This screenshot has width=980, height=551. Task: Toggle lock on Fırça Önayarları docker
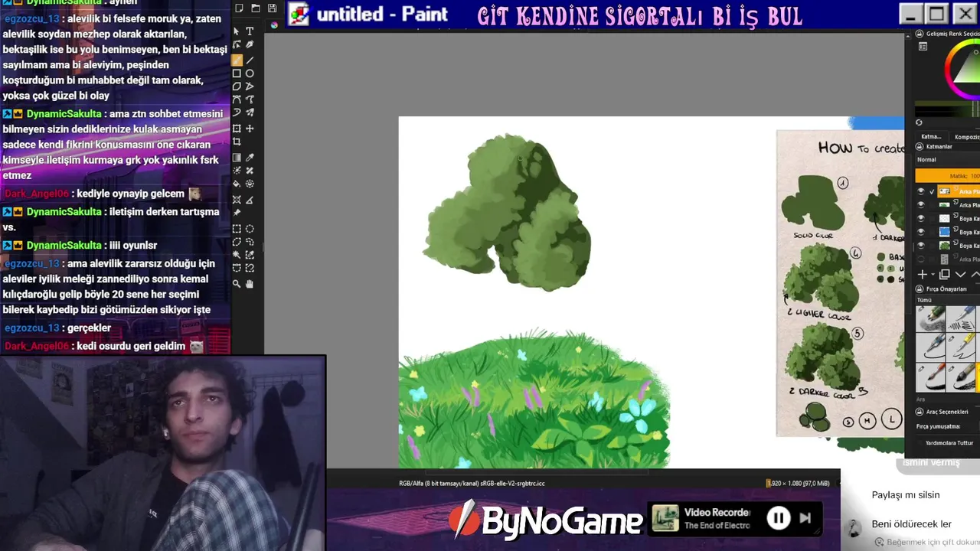click(x=920, y=289)
